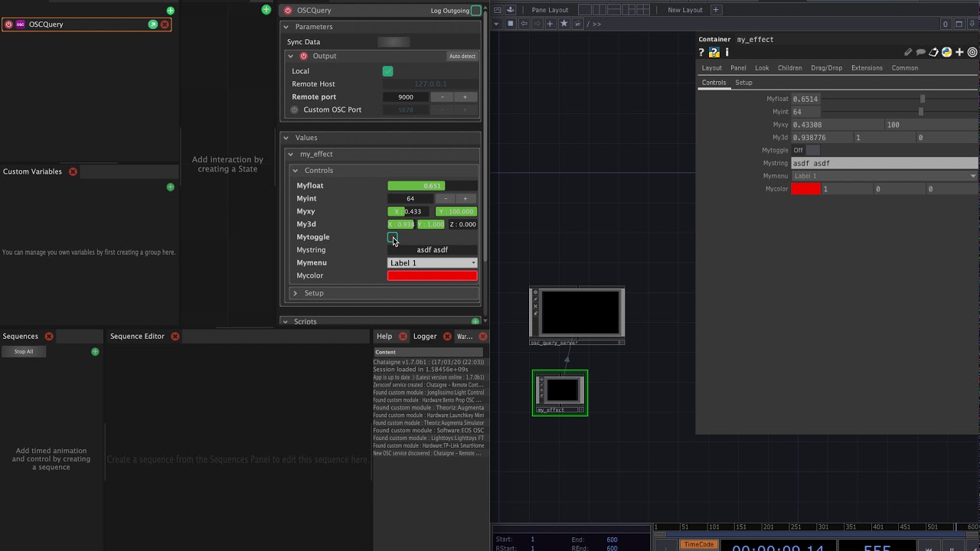
Task: Show operator info icon
Action: (727, 53)
